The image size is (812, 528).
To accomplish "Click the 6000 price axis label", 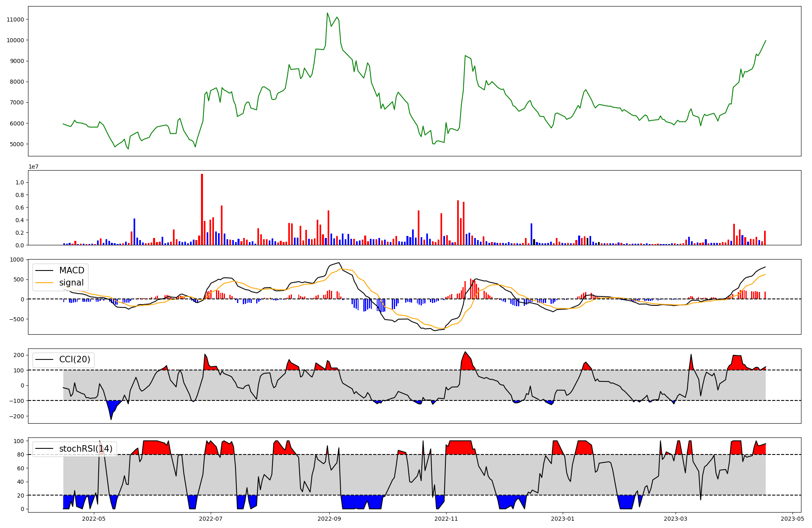I will pos(17,123).
